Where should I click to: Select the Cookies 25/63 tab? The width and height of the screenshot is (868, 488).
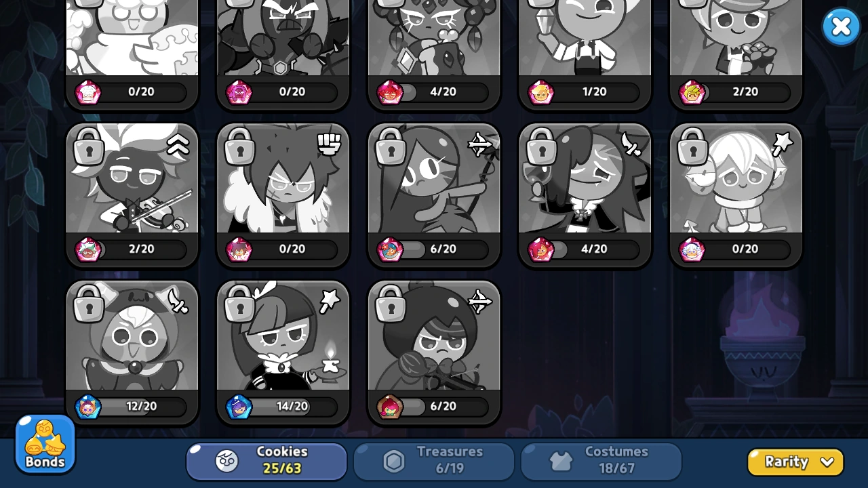pos(267,461)
